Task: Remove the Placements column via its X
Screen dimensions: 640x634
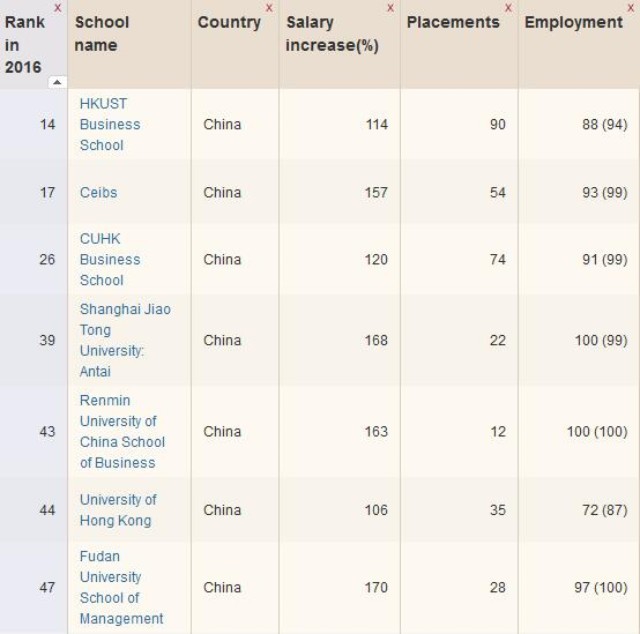Action: click(508, 8)
